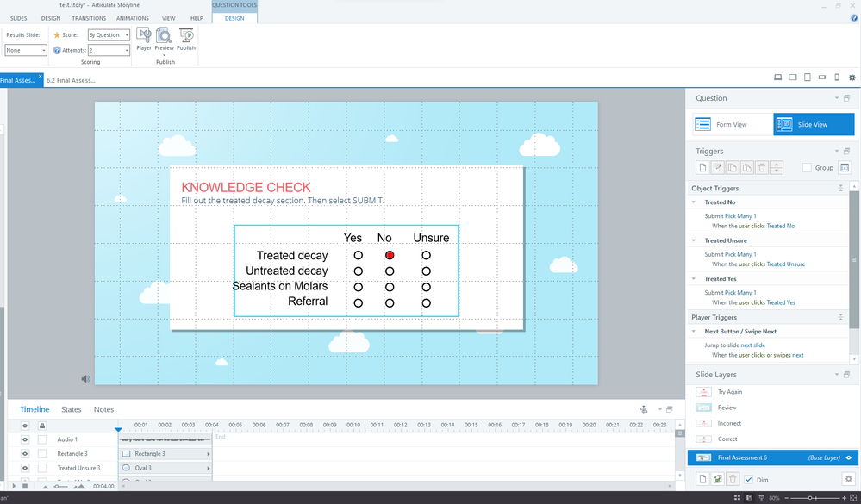This screenshot has width=861, height=504.
Task: Switch to Form View
Action: [x=733, y=125]
